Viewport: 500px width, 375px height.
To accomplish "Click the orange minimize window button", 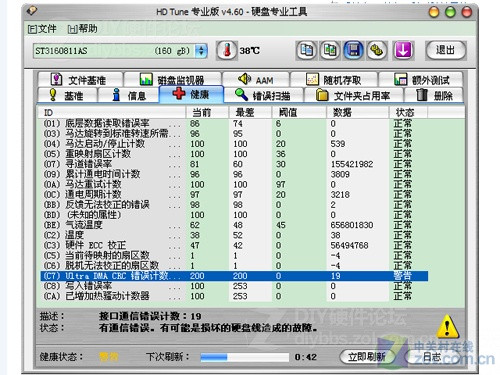I will [434, 12].
